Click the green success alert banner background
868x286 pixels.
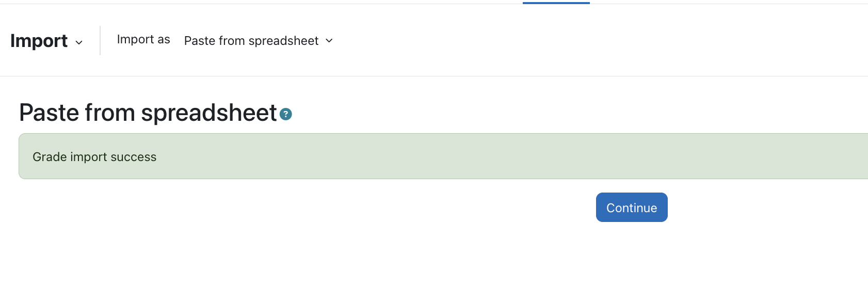444,156
